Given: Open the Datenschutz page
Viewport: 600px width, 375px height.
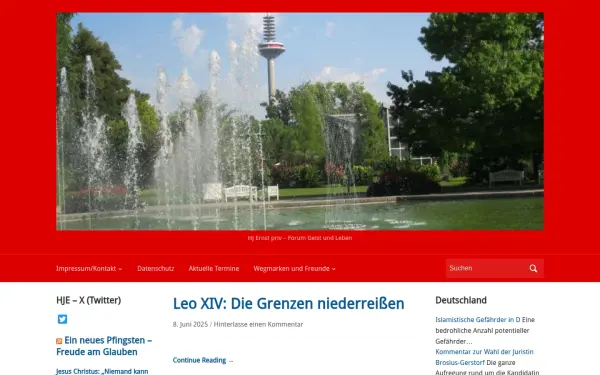Looking at the screenshot, I should tap(156, 269).
